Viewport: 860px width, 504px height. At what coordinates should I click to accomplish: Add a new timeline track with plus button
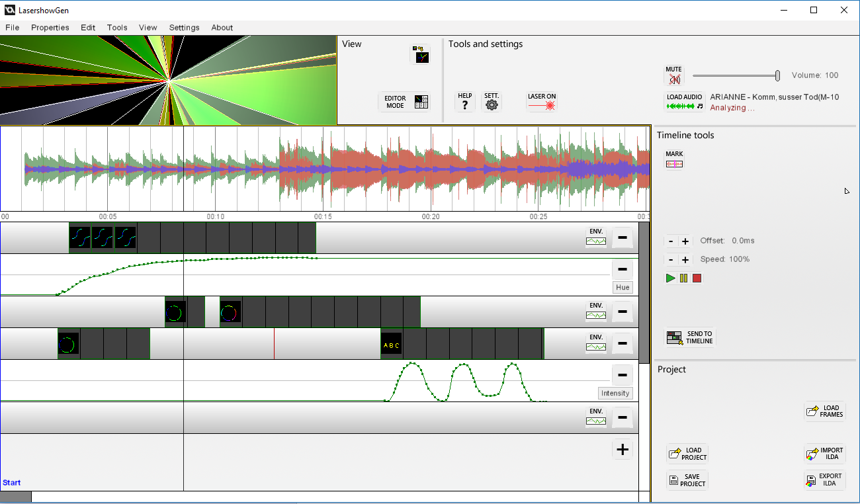point(622,450)
